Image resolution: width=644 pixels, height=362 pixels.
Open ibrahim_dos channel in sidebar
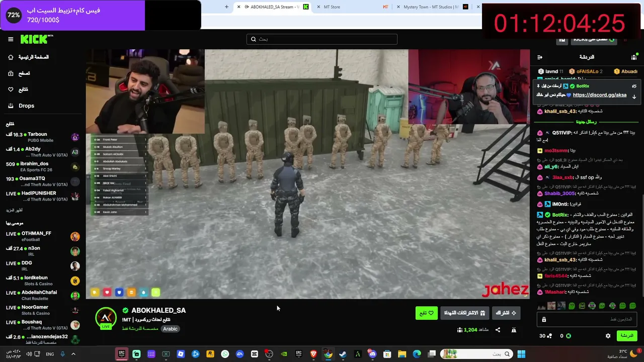[42, 166]
